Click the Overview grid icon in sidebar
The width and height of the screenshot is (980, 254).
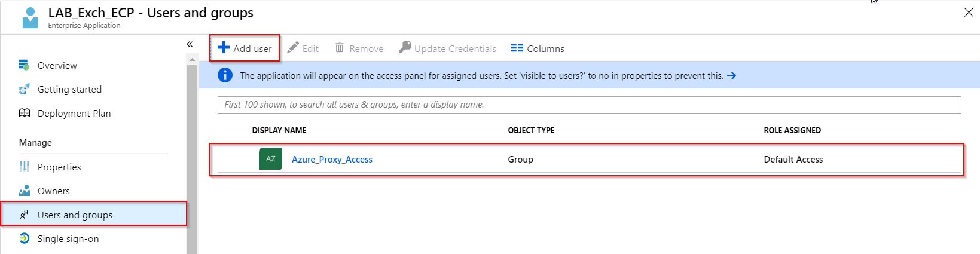[24, 65]
